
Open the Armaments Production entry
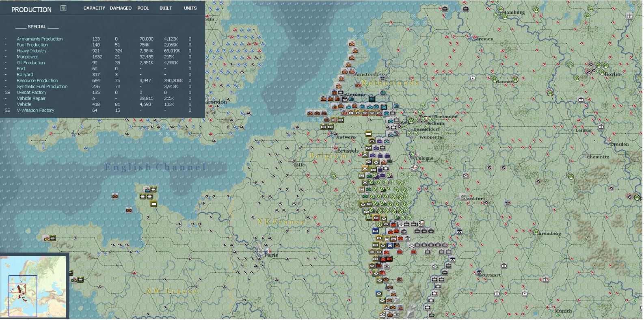(x=39, y=39)
